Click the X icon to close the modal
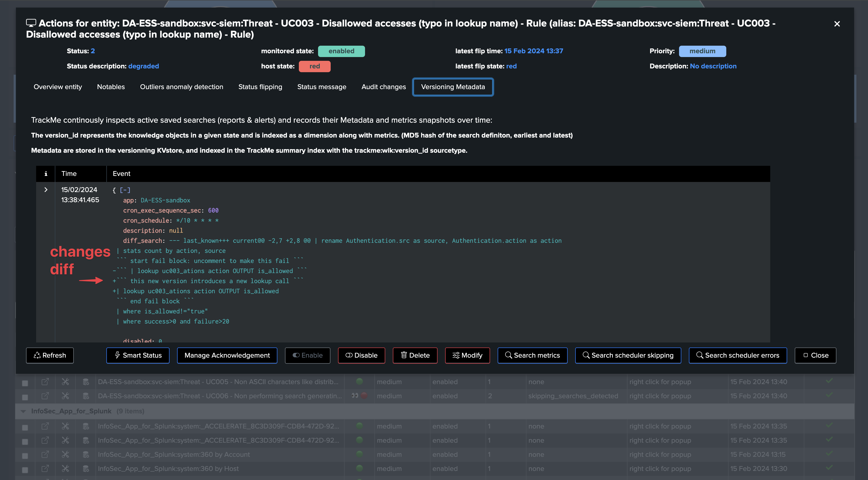 coord(837,24)
